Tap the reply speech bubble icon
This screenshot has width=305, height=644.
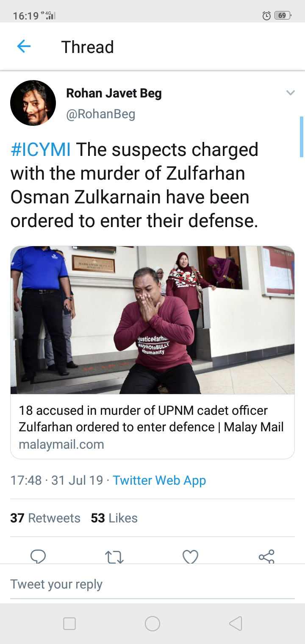pos(38,556)
